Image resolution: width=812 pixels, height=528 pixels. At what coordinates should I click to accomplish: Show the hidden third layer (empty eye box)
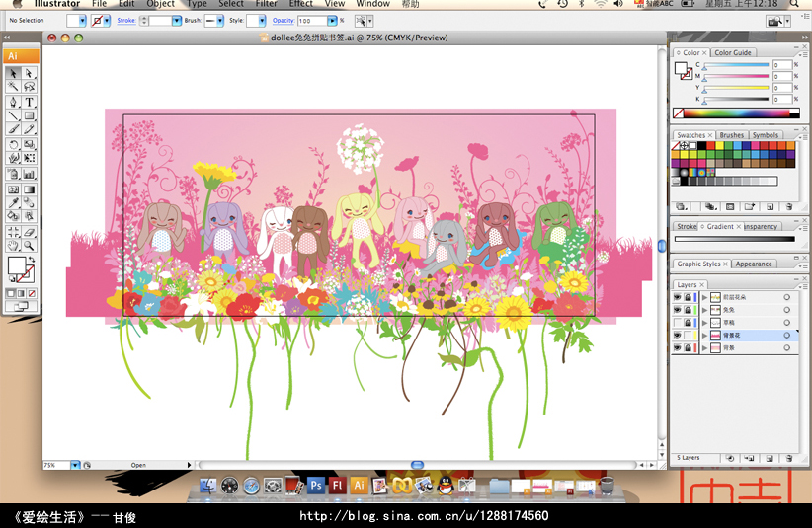pyautogui.click(x=677, y=323)
